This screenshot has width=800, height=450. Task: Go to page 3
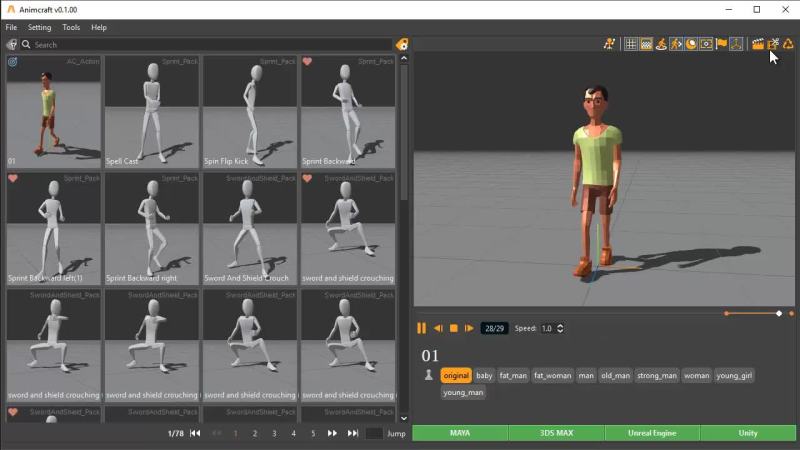click(274, 433)
